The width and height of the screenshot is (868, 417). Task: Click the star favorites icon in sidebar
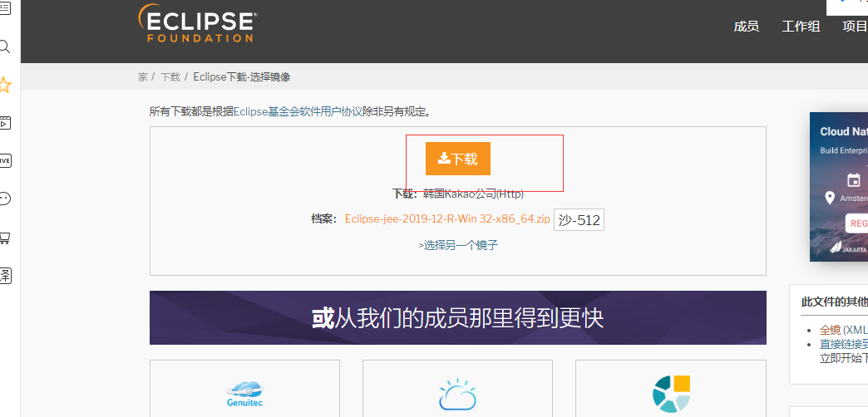[x=4, y=86]
